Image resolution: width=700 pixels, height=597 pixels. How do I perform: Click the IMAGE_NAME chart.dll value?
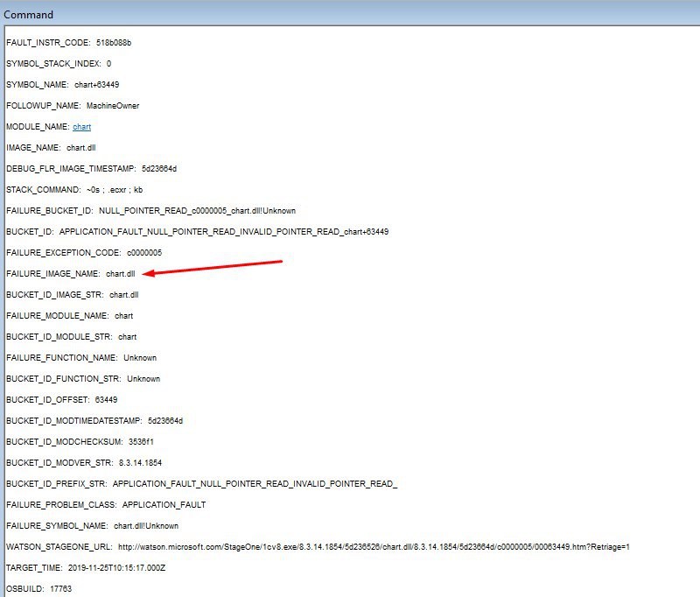tap(81, 148)
